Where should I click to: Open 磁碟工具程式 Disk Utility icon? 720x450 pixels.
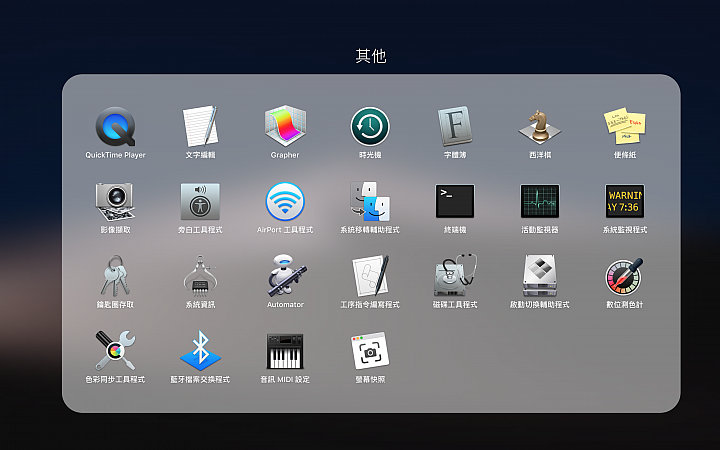point(455,276)
